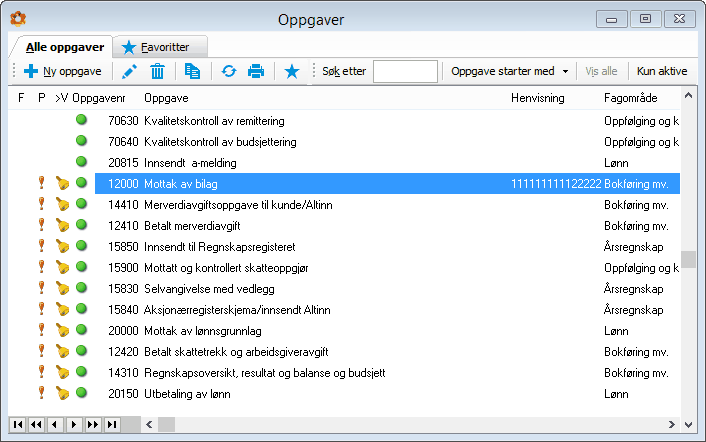Click exclamation priority icon on 12000 row
706x442 pixels.
coord(41,183)
